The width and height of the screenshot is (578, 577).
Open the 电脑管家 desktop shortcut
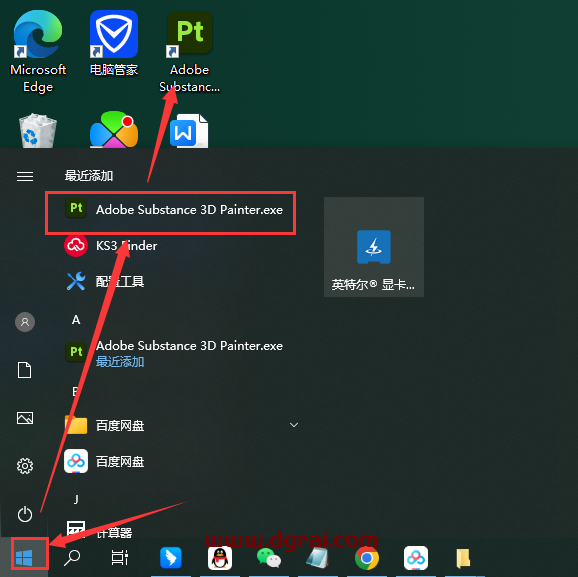[114, 44]
